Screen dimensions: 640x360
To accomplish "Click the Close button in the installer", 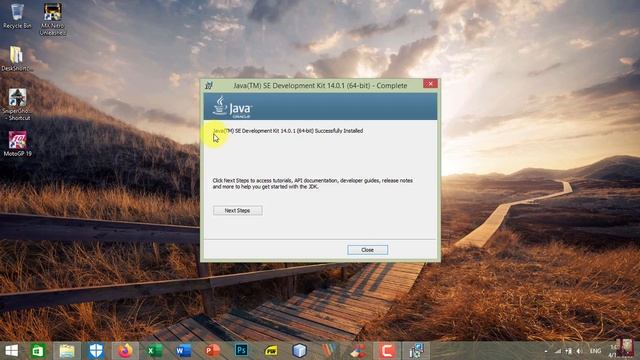I will pos(367,250).
